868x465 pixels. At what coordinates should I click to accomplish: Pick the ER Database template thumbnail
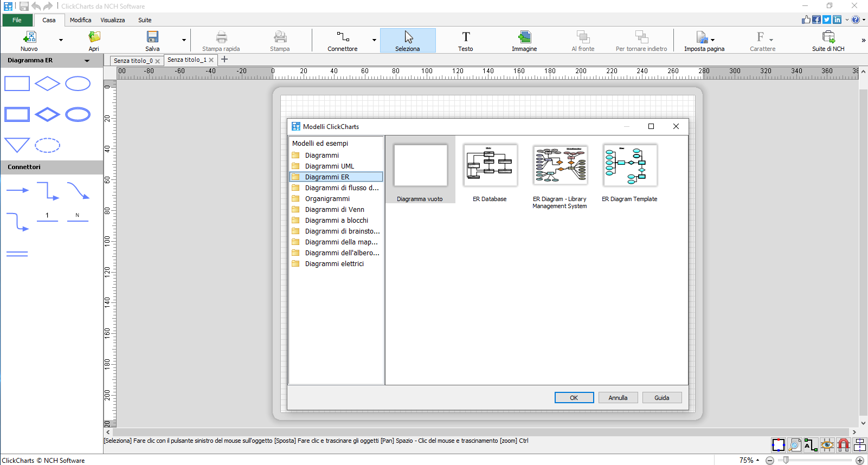490,165
